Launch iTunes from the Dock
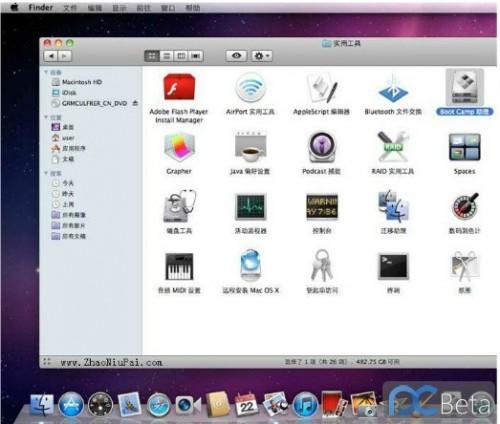500x424 pixels. coord(305,405)
